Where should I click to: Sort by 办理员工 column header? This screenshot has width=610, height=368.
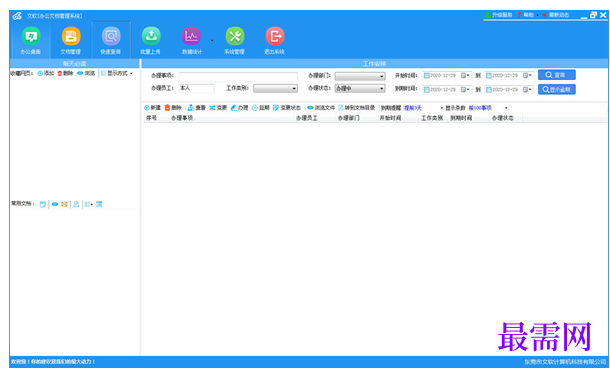314,118
